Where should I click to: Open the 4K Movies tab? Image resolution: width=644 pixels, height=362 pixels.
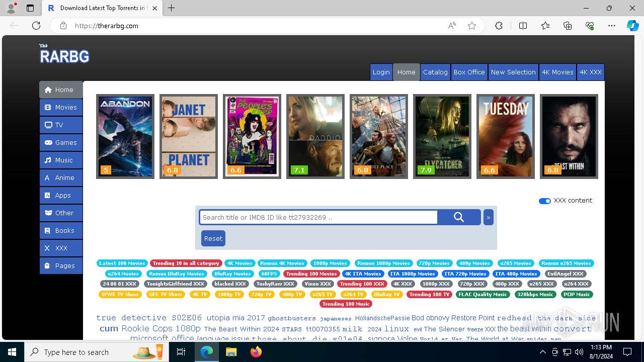[x=557, y=72]
